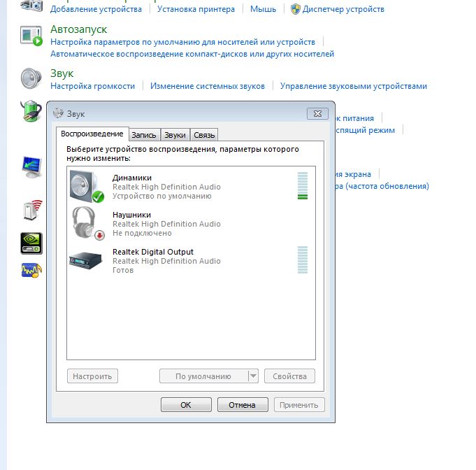The width and height of the screenshot is (476, 470).
Task: Click the Sound speaker icon in Control Panel
Action: pos(31,78)
